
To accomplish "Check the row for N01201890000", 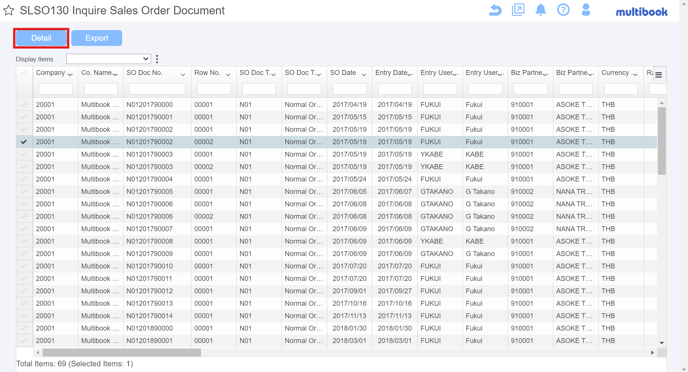I will 24,328.
